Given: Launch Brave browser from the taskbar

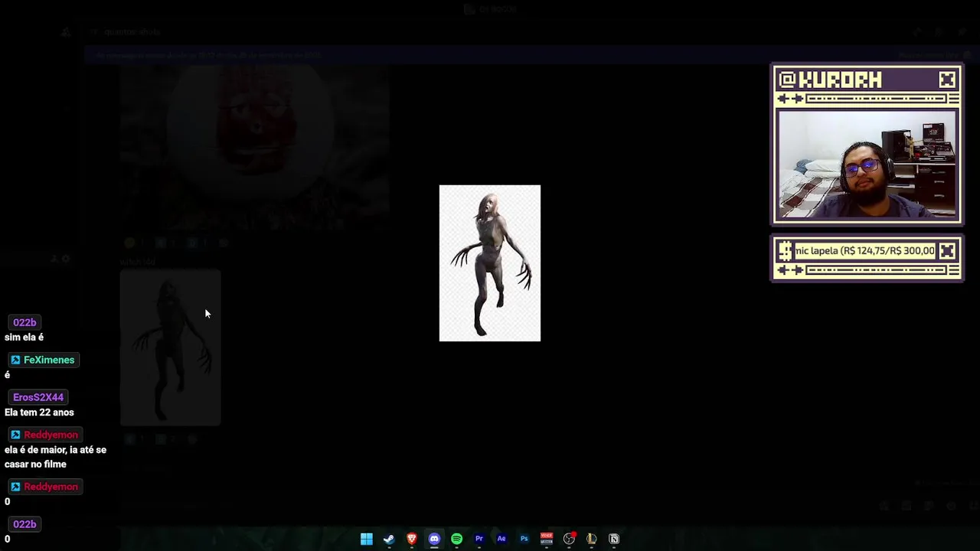Looking at the screenshot, I should pos(412,539).
